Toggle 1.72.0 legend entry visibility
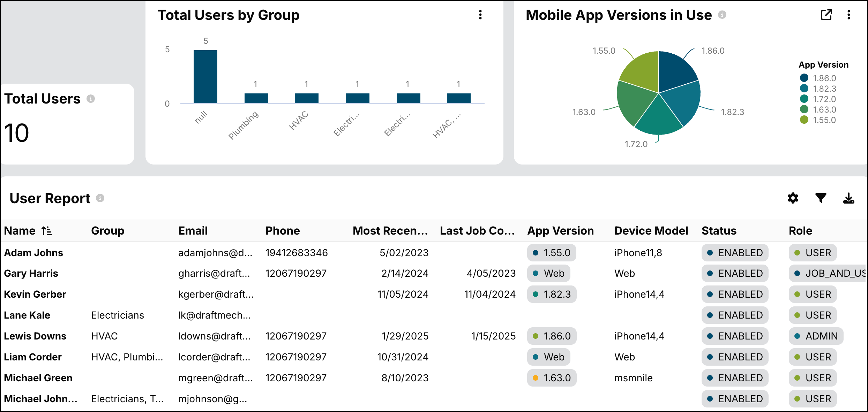Image resolution: width=868 pixels, height=412 pixels. point(824,99)
